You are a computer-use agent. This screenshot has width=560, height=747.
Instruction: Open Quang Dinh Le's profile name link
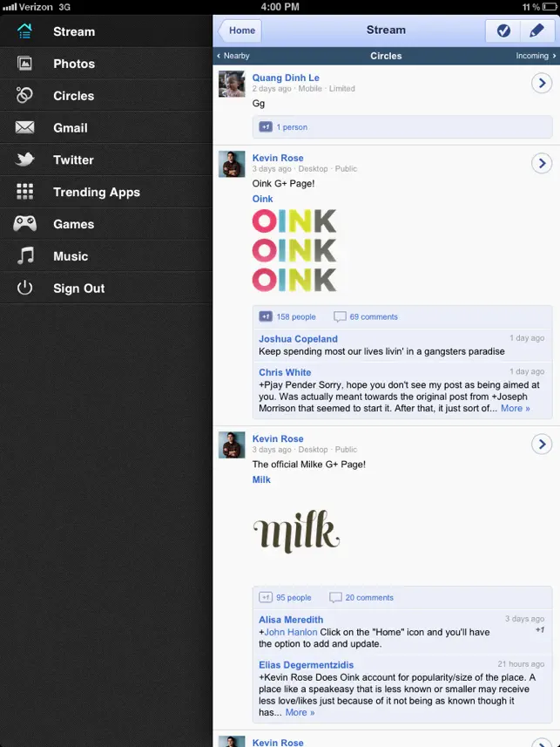tap(286, 78)
